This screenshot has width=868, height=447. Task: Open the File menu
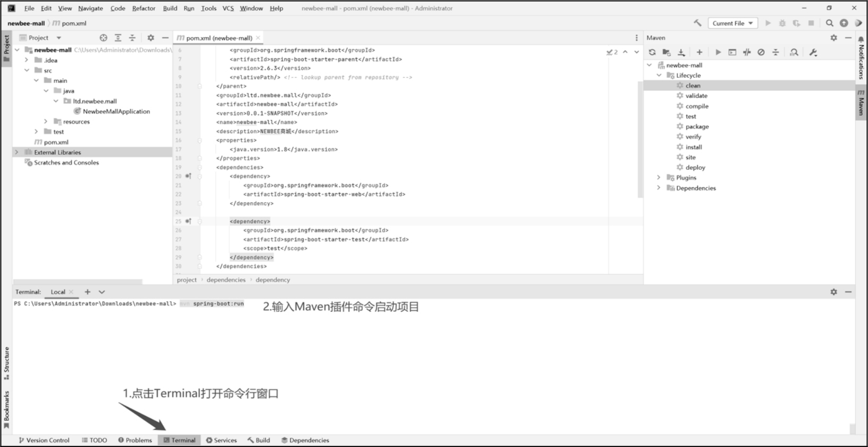pos(29,8)
